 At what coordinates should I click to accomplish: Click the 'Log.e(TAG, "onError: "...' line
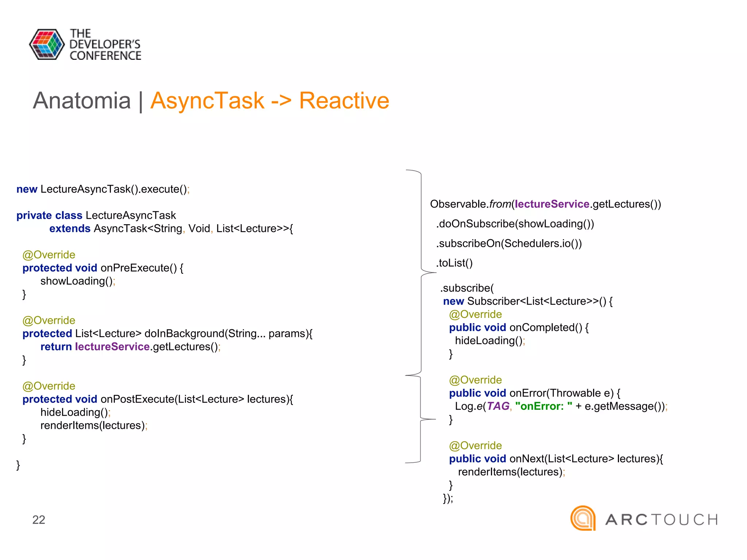pyautogui.click(x=561, y=407)
